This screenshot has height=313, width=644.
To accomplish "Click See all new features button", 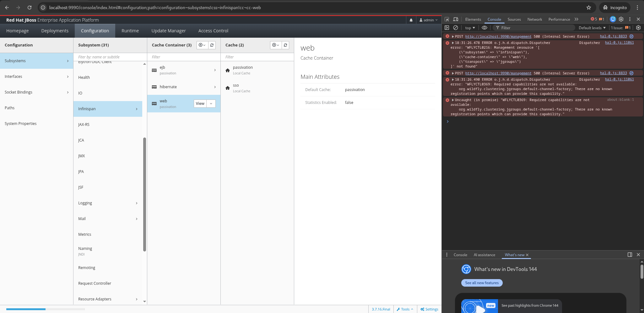I will tap(482, 283).
